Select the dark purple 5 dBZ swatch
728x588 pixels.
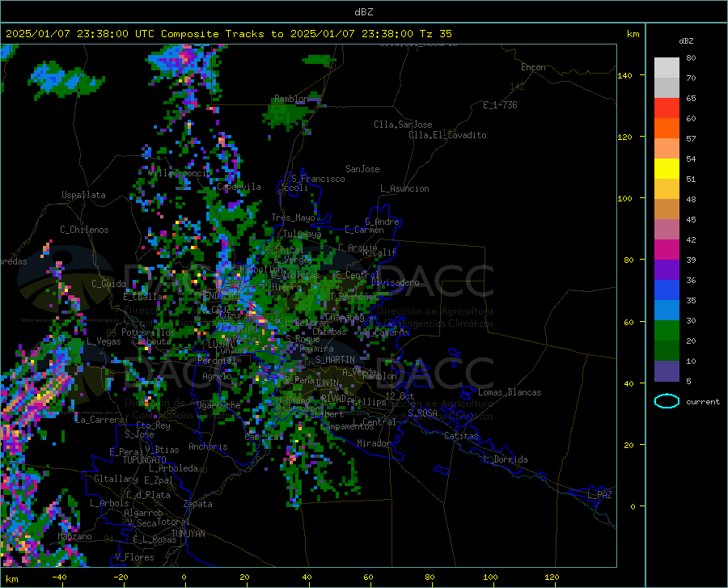tap(667, 371)
